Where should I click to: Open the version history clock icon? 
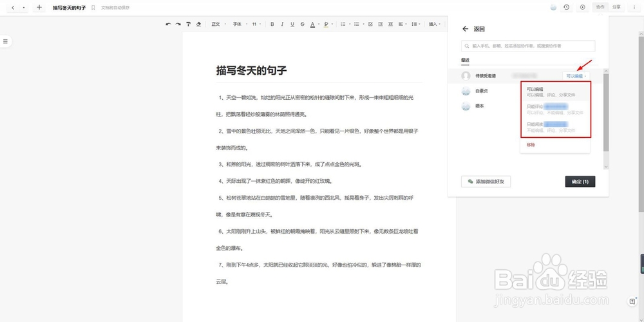566,7
